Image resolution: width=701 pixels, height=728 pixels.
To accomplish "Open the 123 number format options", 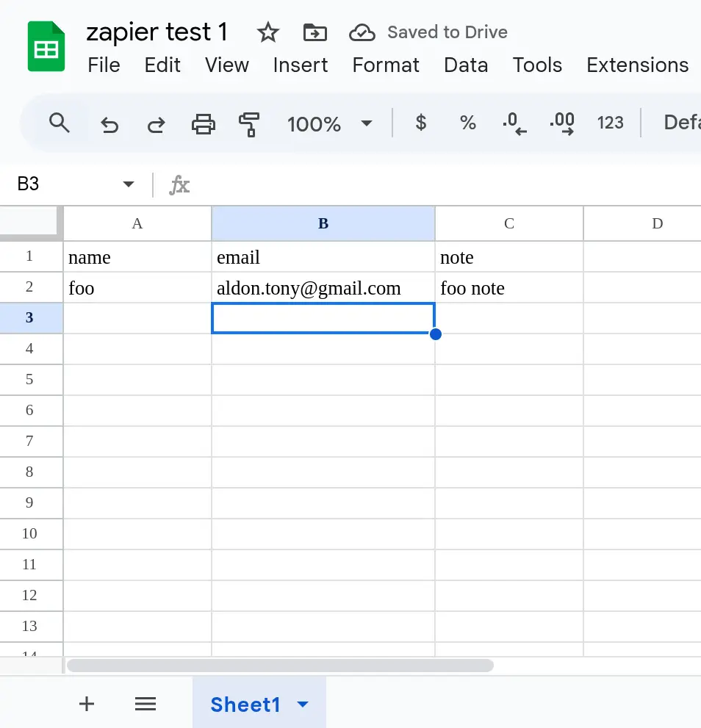I will tap(611, 123).
